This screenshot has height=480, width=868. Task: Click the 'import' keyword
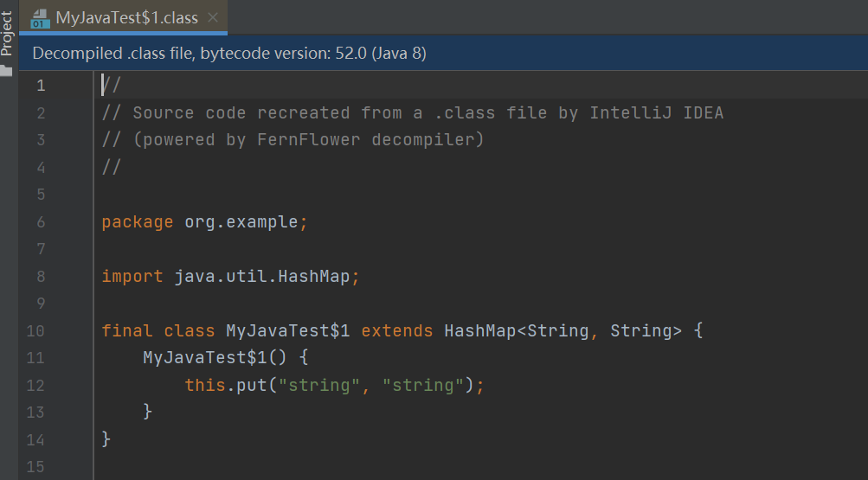(132, 277)
